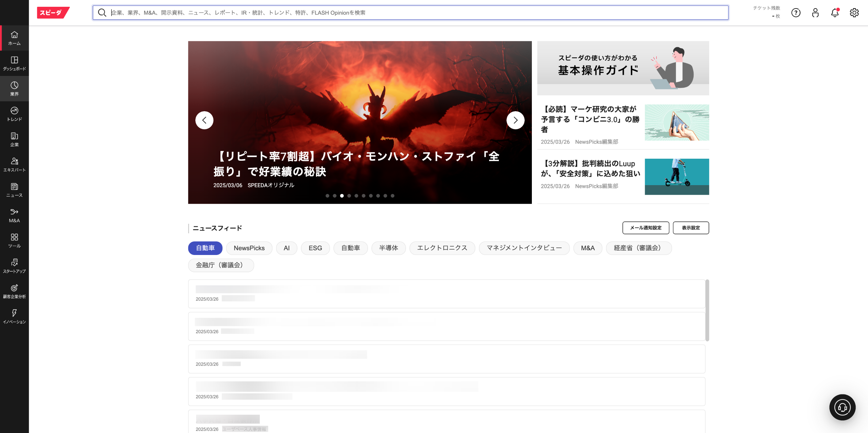Go to the エキスパート sidebar icon
Viewport: 868px width, 433px height.
[14, 164]
